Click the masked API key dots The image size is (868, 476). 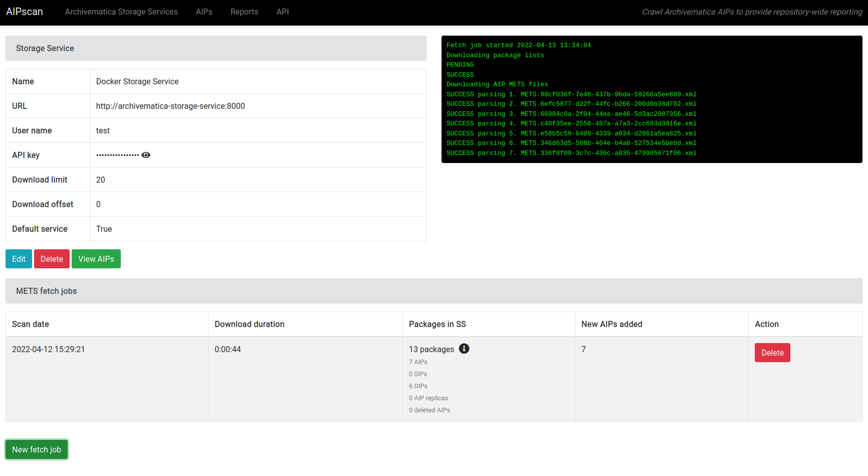[118, 155]
